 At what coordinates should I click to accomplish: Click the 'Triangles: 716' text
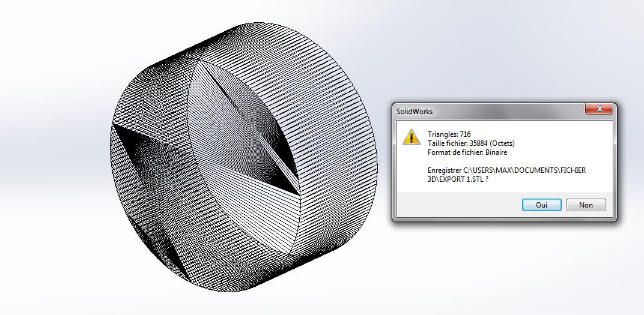click(x=449, y=134)
